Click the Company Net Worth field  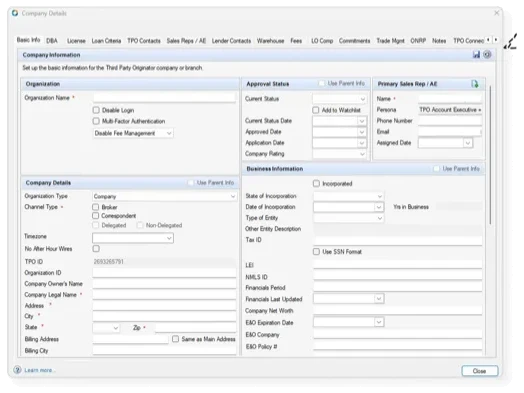tap(398, 310)
